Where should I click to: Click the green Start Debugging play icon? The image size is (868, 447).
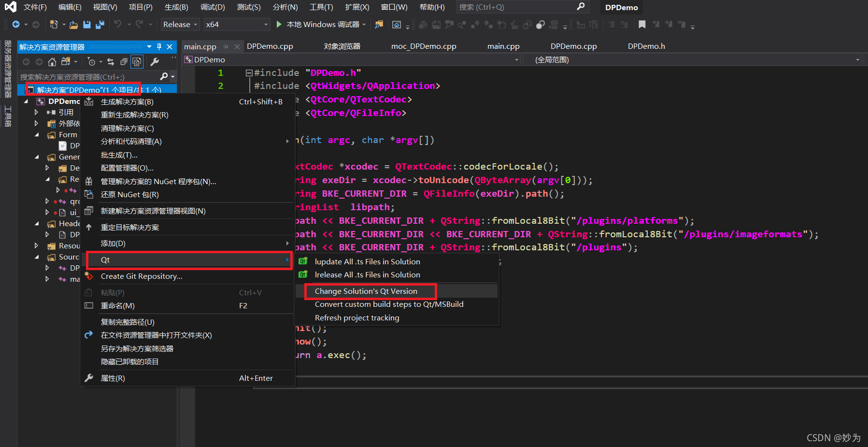click(x=279, y=24)
